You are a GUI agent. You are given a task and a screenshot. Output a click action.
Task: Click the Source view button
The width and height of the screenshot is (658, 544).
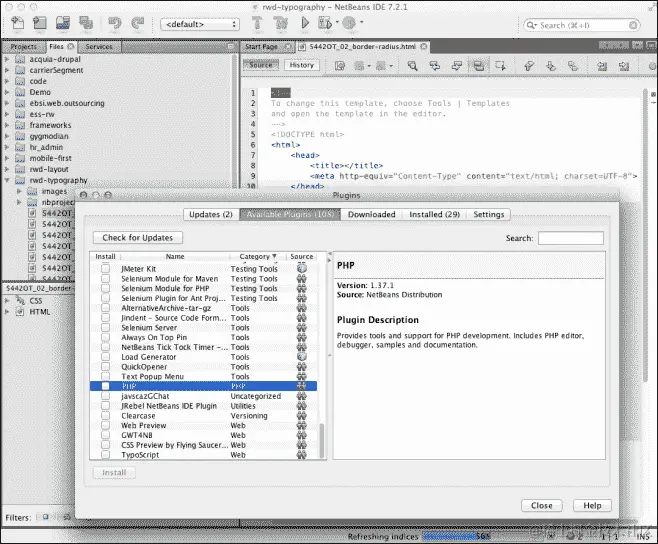point(261,65)
